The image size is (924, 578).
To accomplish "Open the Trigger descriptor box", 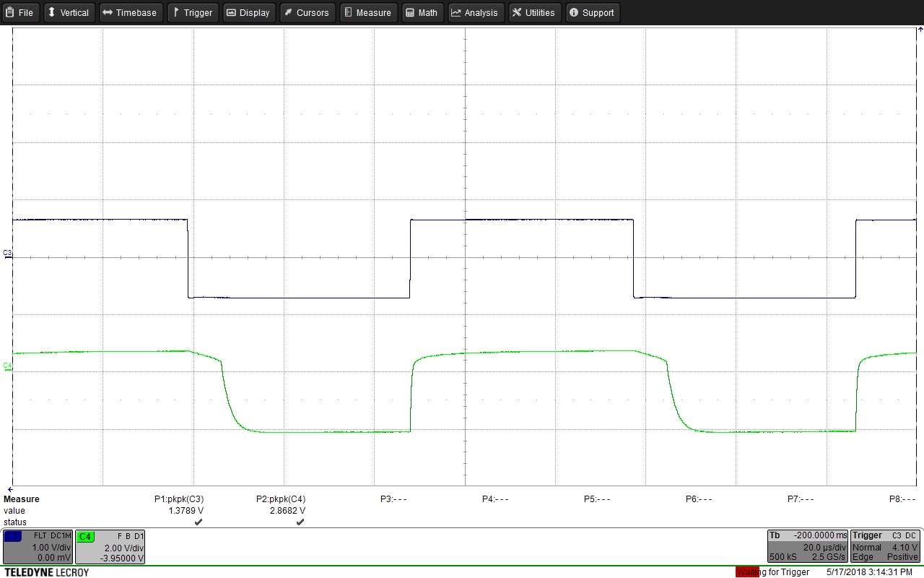I will tap(886, 546).
